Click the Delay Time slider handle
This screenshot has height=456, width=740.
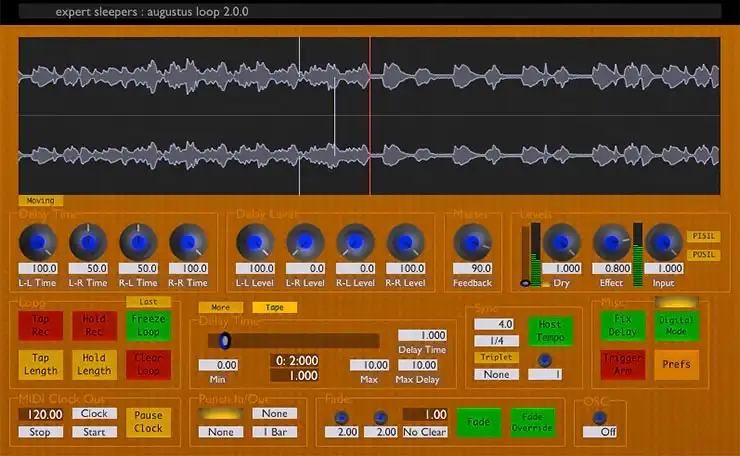tap(225, 340)
